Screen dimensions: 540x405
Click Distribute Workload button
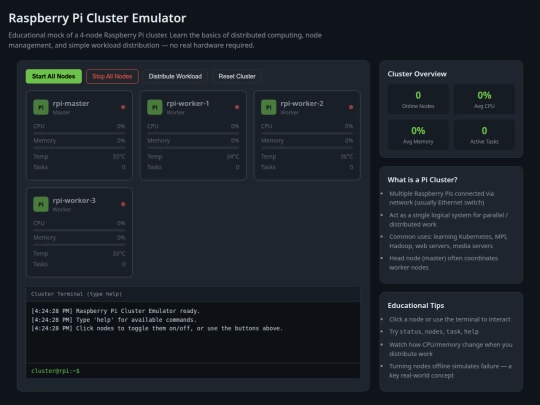click(x=175, y=76)
